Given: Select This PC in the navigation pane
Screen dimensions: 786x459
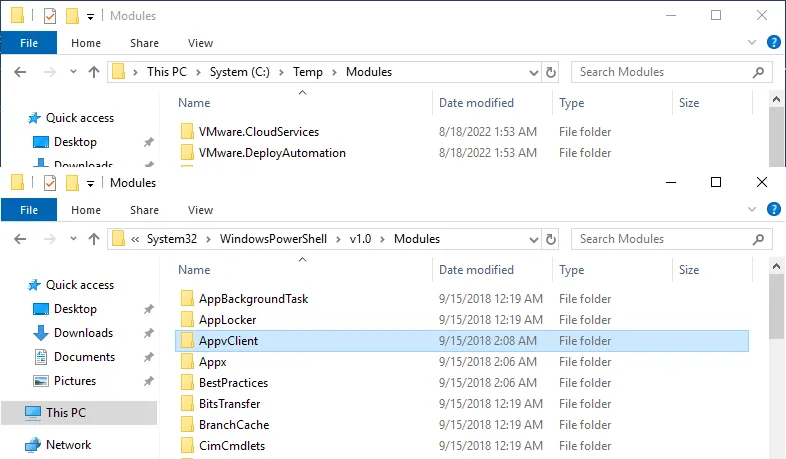Looking at the screenshot, I should tap(66, 413).
